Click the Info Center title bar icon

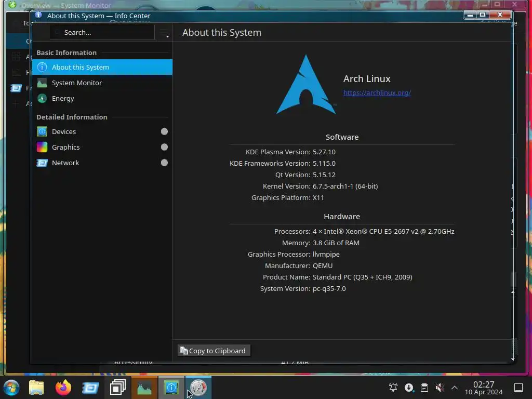pyautogui.click(x=38, y=15)
